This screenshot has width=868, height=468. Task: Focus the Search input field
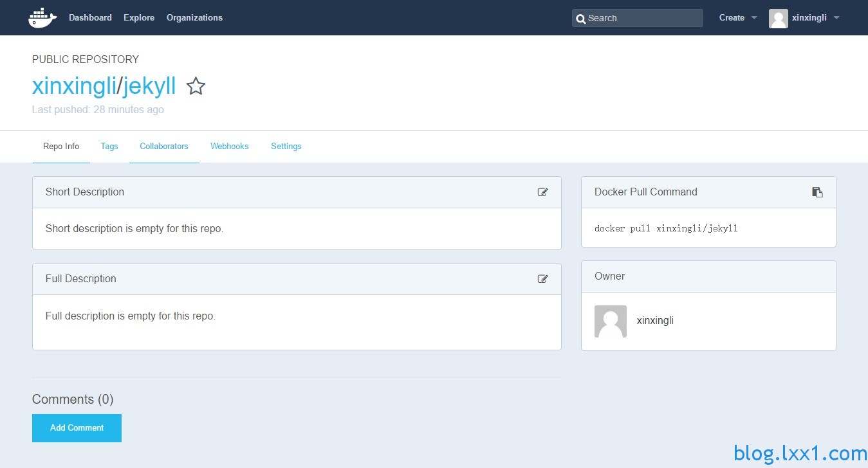pyautogui.click(x=638, y=18)
